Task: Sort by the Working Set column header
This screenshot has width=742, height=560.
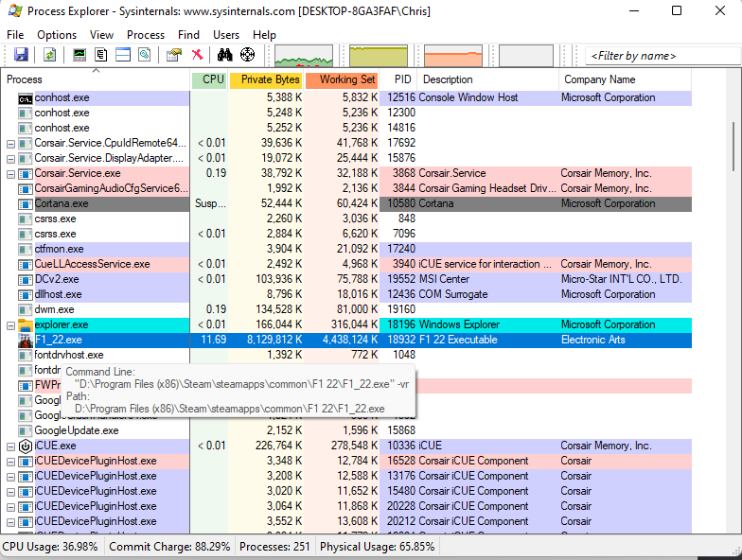Action: point(341,79)
